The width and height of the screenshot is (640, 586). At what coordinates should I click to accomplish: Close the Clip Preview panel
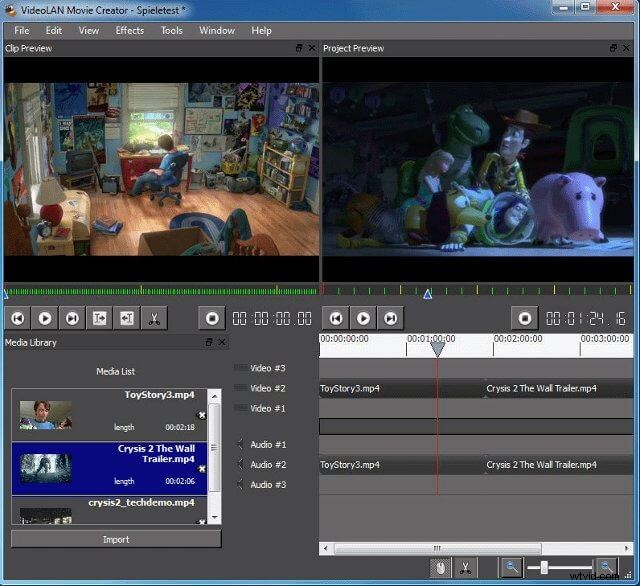(312, 48)
